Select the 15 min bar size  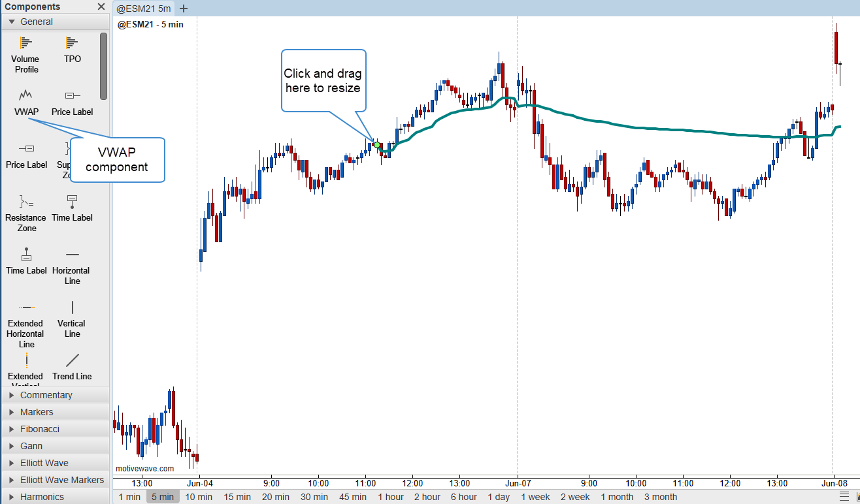tap(237, 497)
